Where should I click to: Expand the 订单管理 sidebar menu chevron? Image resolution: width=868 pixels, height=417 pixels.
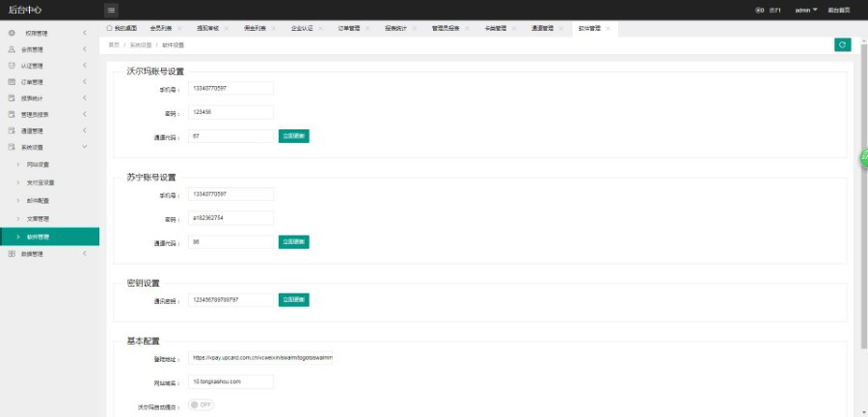[85, 82]
